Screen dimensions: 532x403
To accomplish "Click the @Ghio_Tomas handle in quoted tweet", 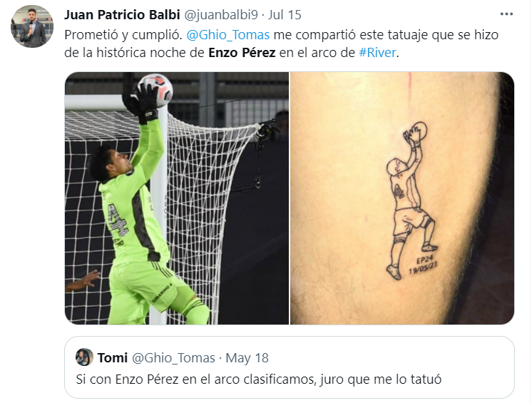I will 173,358.
